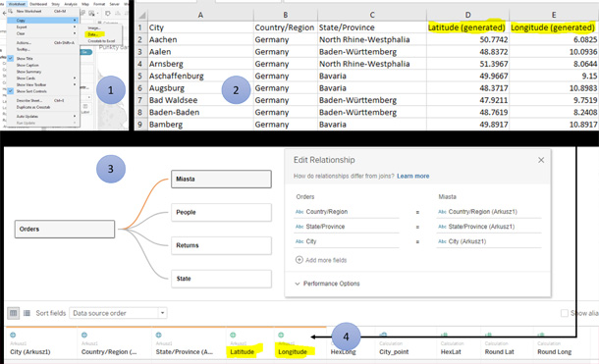
Task: Click Add more fields
Action: coord(326,260)
